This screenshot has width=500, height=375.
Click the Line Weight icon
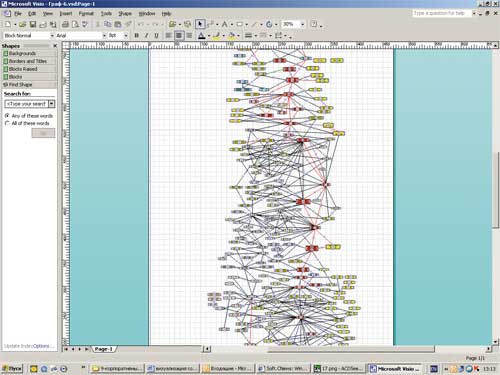click(x=248, y=36)
